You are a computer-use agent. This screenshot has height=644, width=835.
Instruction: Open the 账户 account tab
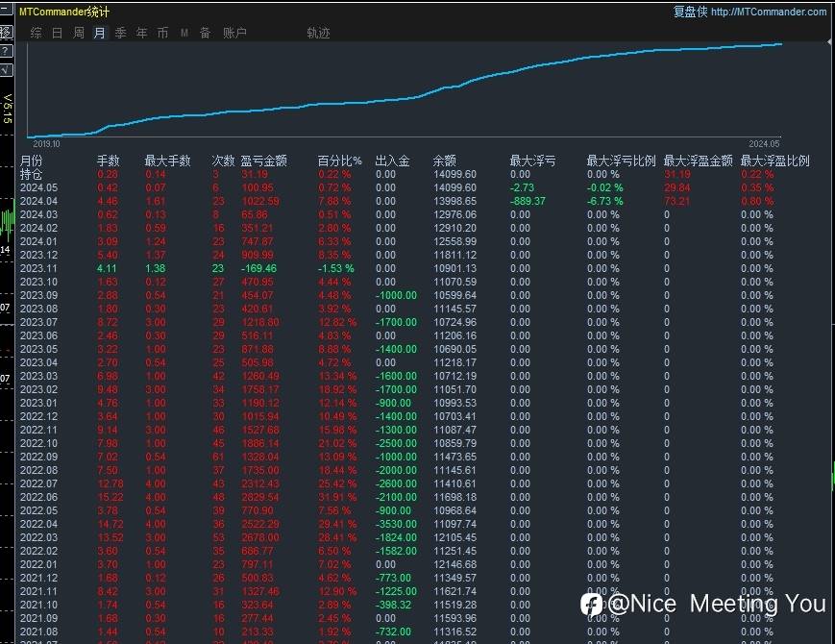pos(234,33)
